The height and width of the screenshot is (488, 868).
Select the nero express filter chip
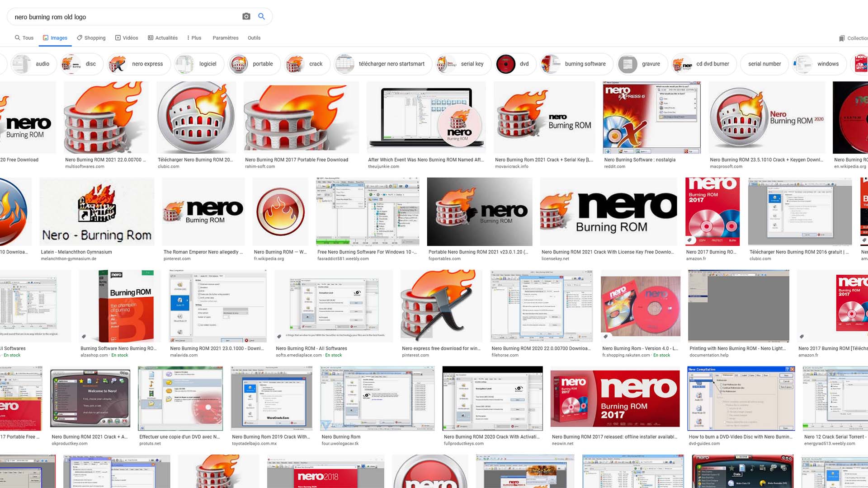point(139,64)
